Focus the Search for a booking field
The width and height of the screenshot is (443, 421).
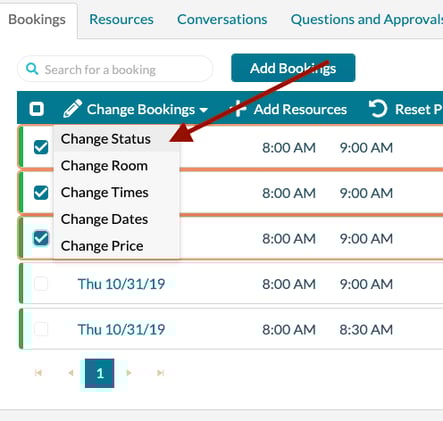pyautogui.click(x=115, y=69)
